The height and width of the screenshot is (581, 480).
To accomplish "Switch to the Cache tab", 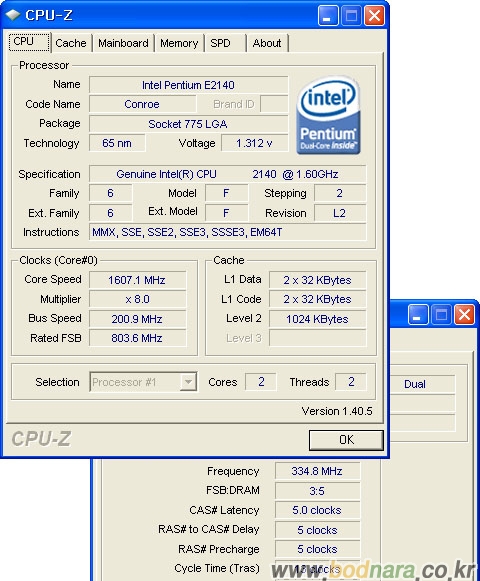I will (71, 43).
